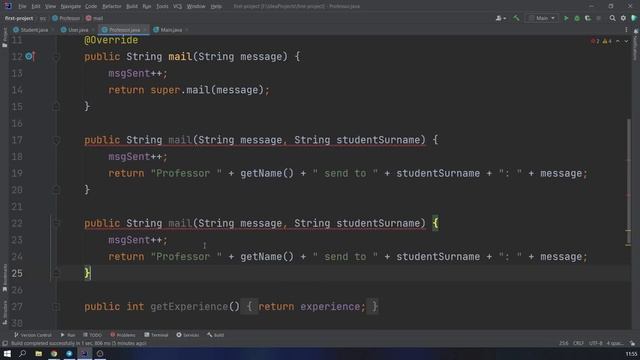This screenshot has height=360, width=640.
Task: Open the Help menu
Action: (x=216, y=6)
